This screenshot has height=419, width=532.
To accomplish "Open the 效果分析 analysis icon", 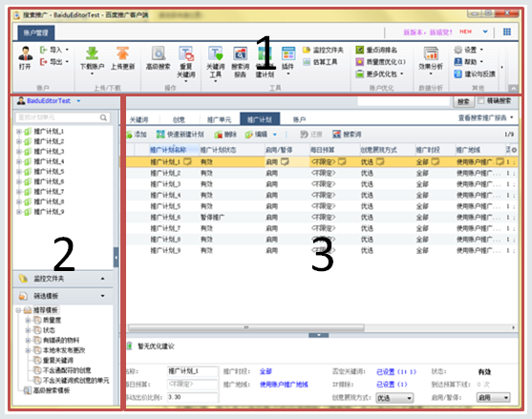I will coord(431,53).
